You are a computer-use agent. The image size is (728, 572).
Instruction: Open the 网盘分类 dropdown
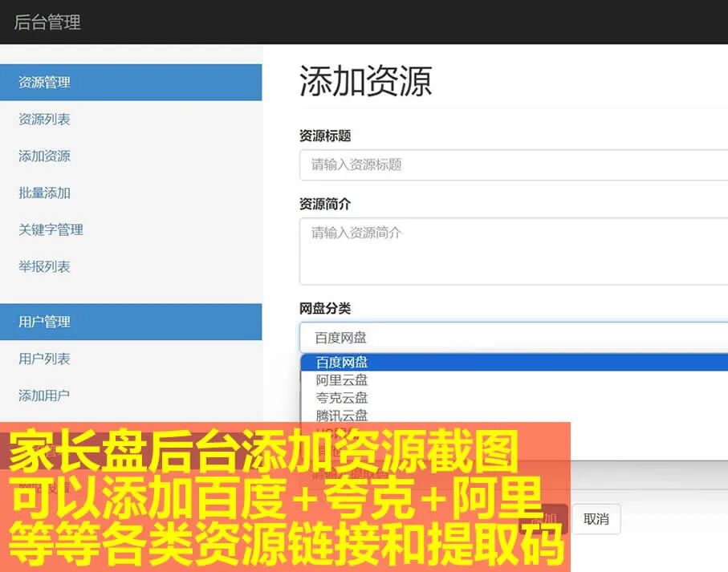tap(514, 338)
